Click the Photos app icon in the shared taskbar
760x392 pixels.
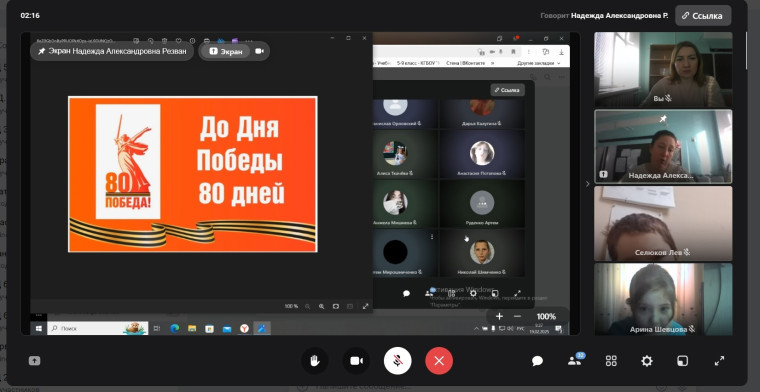[262, 329]
